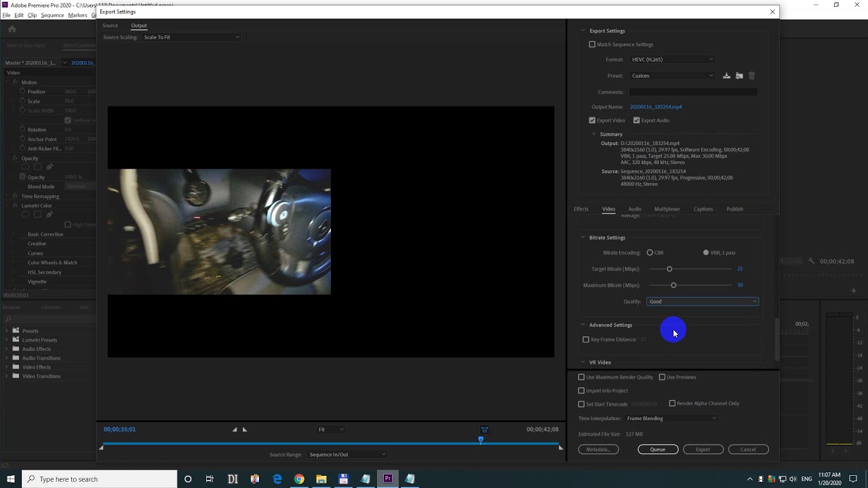Screen dimensions: 868x488
Task: Switch to the Source tab
Action: [110, 26]
